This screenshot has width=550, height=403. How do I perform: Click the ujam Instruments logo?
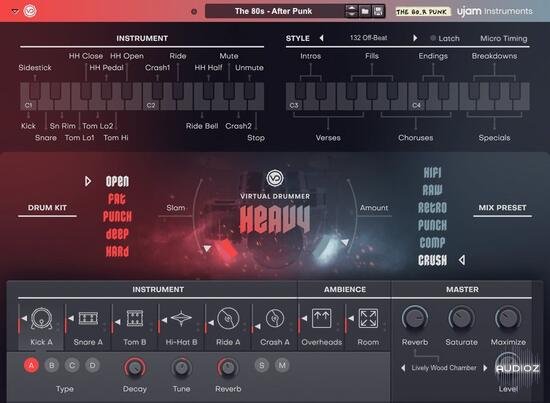click(x=495, y=11)
